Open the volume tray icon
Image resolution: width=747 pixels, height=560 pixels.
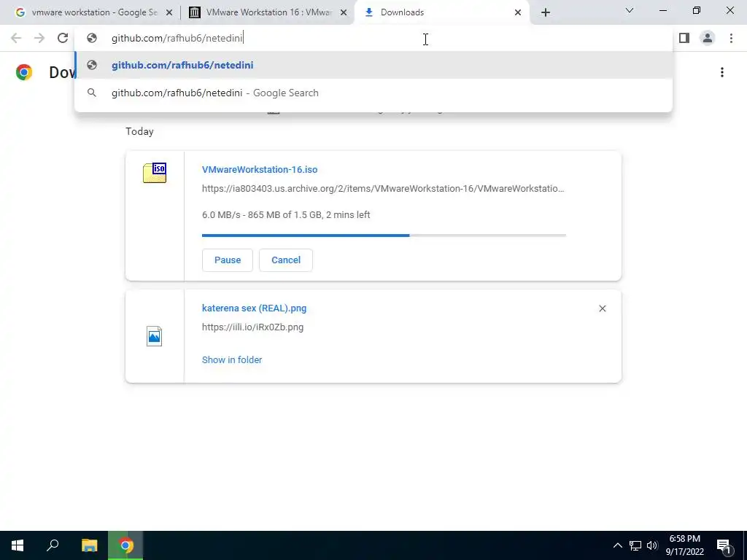652,545
